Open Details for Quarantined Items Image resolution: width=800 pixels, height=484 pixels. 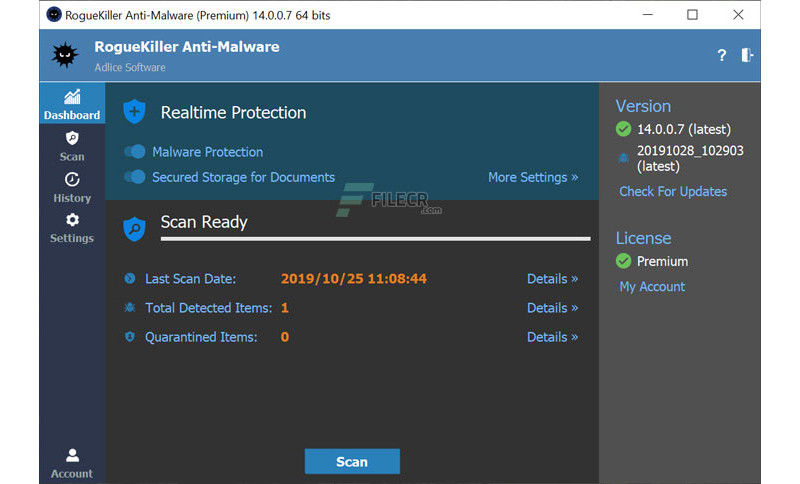click(x=553, y=337)
